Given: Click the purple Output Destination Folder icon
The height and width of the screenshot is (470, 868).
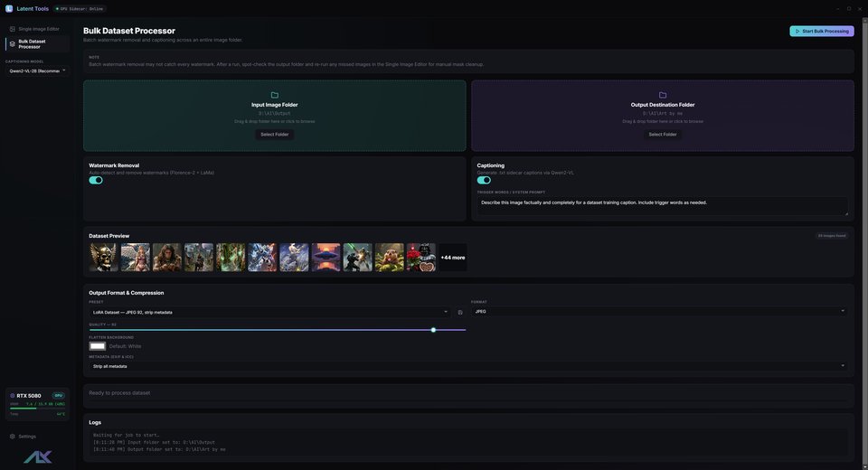Looking at the screenshot, I should [663, 95].
